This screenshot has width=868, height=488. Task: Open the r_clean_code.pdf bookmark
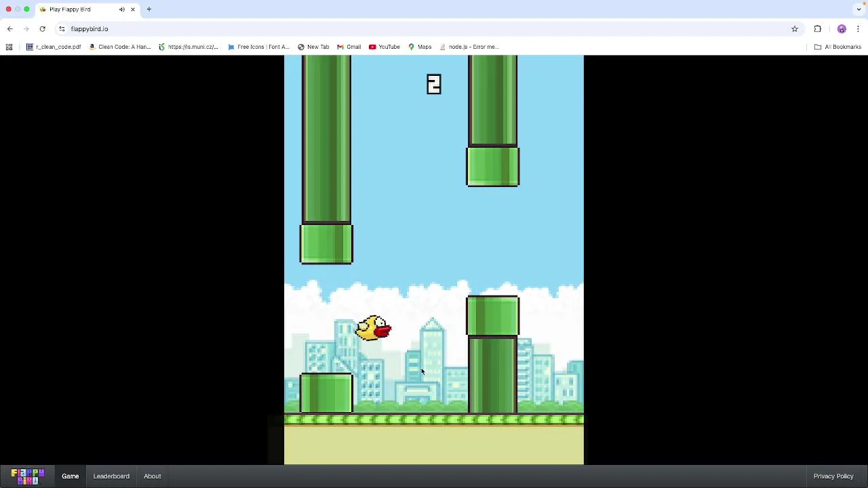pyautogui.click(x=54, y=47)
